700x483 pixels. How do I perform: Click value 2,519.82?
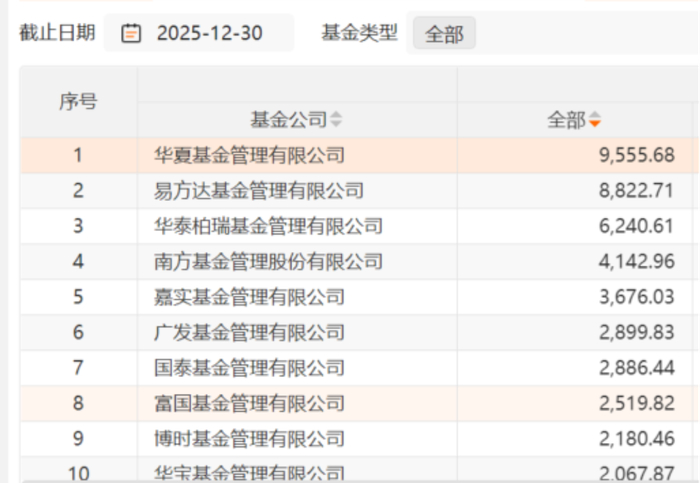click(637, 403)
